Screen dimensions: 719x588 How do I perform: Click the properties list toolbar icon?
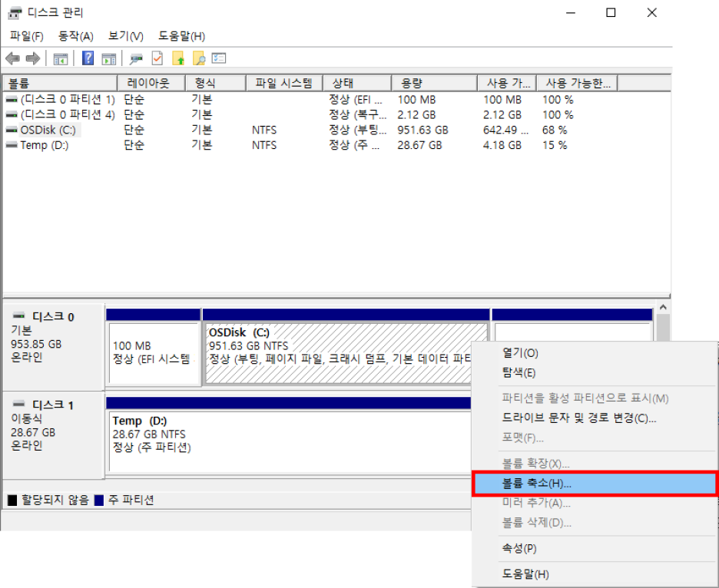pos(219,58)
